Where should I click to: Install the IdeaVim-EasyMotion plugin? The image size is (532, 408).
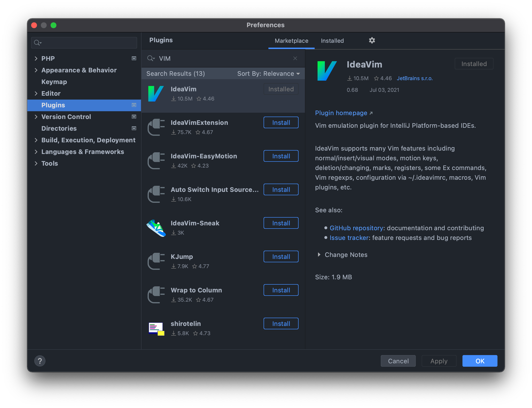pyautogui.click(x=281, y=156)
